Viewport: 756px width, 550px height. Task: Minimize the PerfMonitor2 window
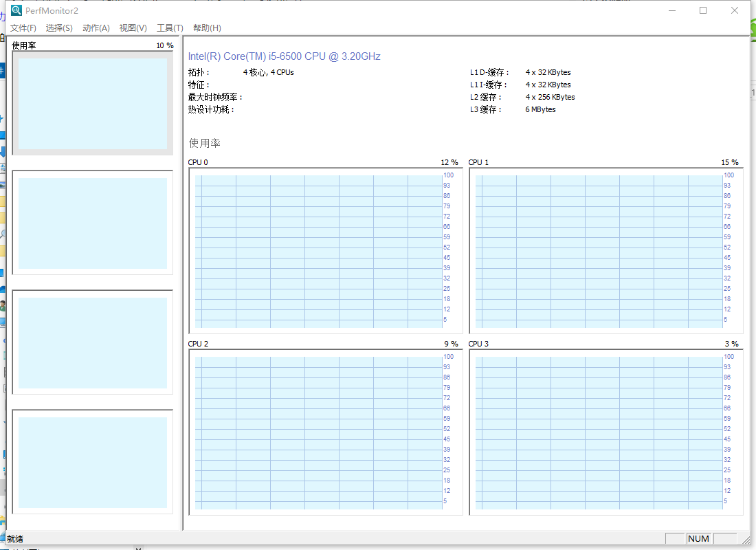[x=671, y=10]
